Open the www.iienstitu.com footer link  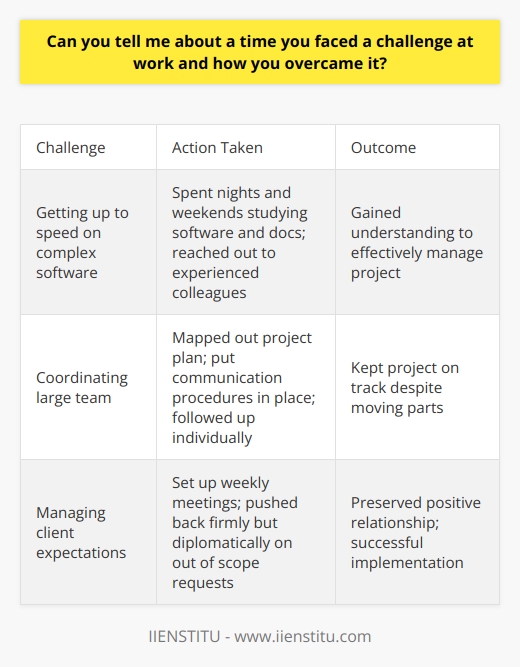[x=303, y=636]
